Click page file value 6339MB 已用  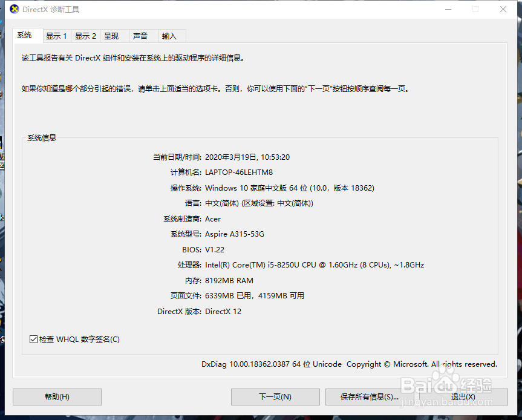[254, 296]
